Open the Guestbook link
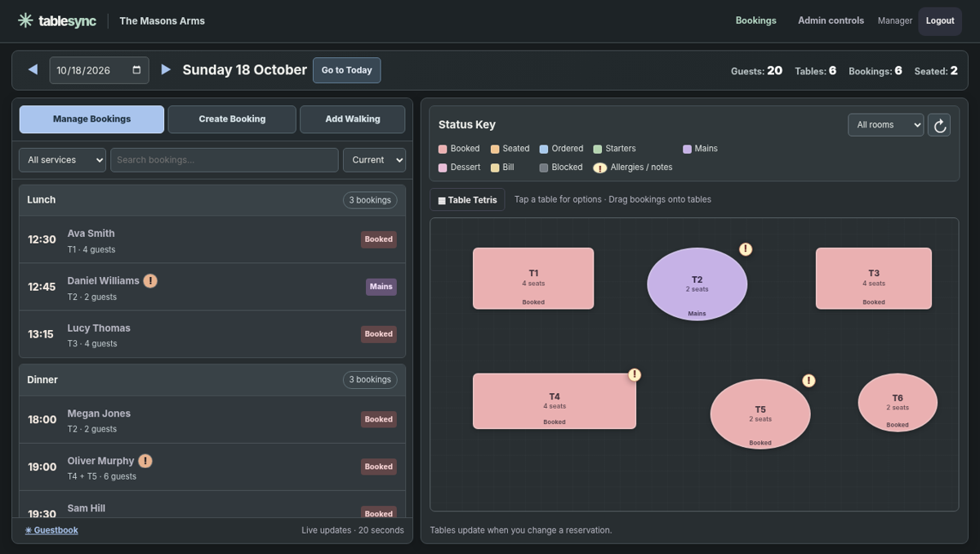 pyautogui.click(x=51, y=530)
